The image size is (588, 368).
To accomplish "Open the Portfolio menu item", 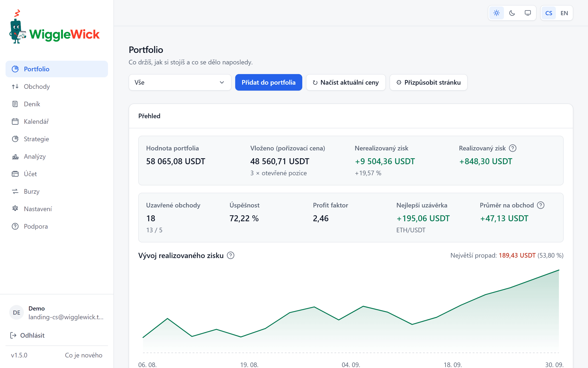I will tap(57, 69).
